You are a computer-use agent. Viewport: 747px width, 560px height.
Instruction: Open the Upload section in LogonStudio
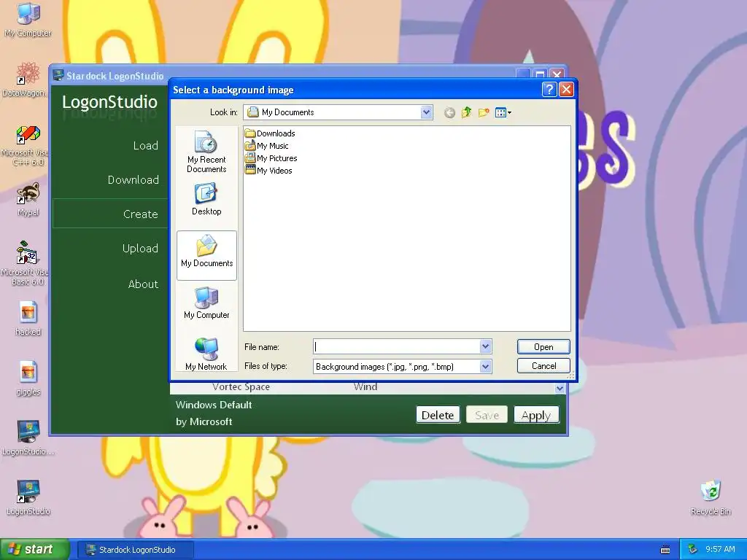pos(139,249)
